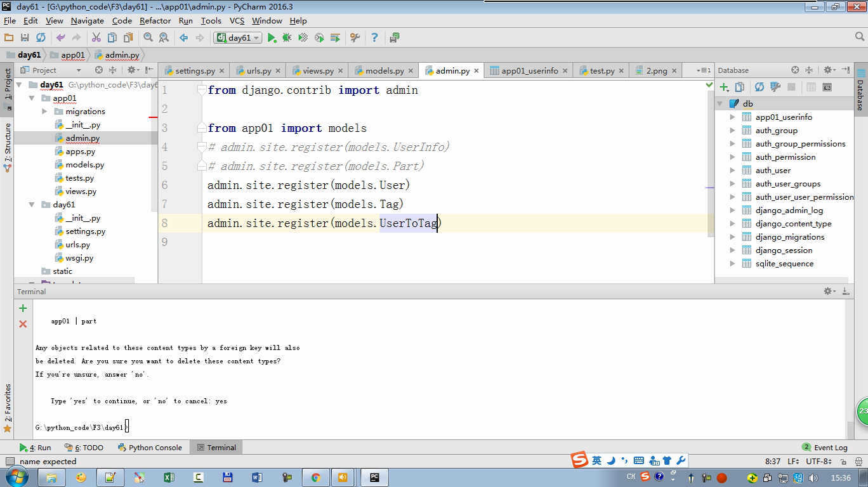This screenshot has height=487, width=868.
Task: Save all files with the floppy icon
Action: 25,38
